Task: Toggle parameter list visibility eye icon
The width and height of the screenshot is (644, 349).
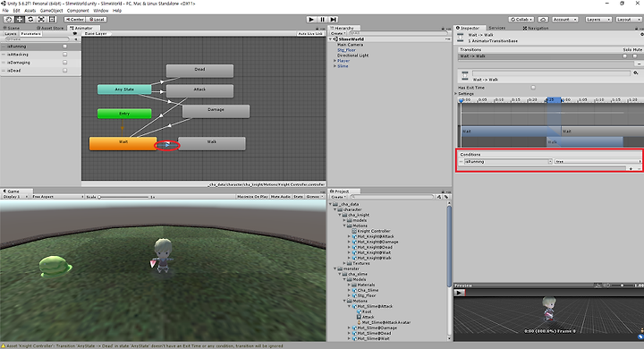Action: (75, 34)
